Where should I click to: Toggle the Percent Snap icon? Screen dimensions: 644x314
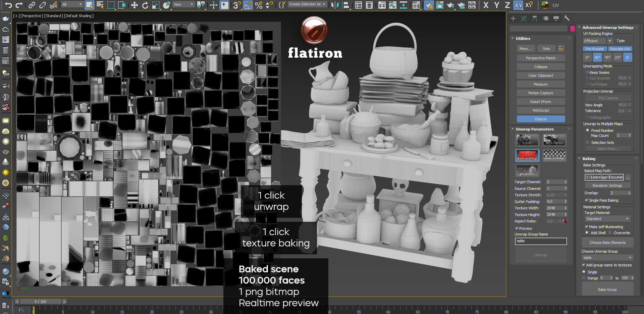[259, 5]
